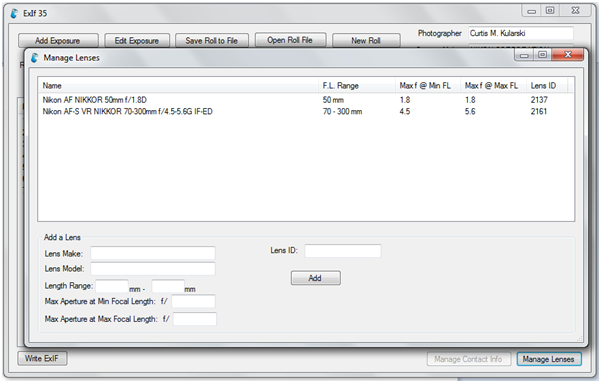
Task: Click the Max f @ Min FL header
Action: click(x=428, y=86)
